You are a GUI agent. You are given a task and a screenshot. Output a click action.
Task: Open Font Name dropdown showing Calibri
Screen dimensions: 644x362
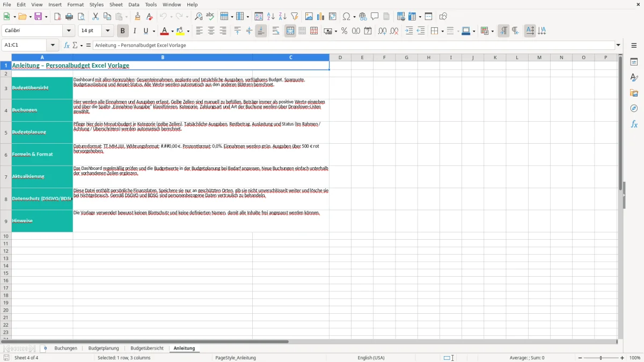[69, 31]
